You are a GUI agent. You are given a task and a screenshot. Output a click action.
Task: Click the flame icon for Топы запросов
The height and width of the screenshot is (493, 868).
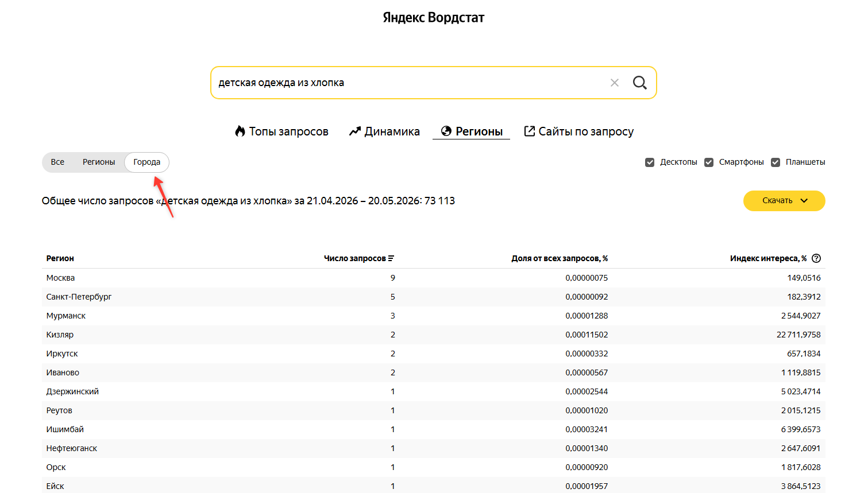[x=240, y=131]
